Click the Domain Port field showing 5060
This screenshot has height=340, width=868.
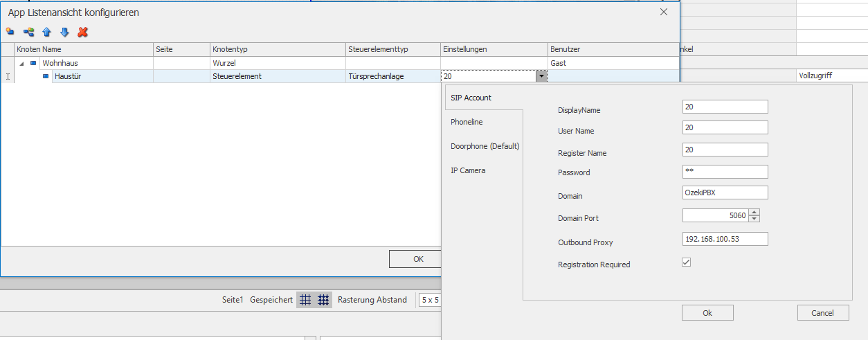715,215
